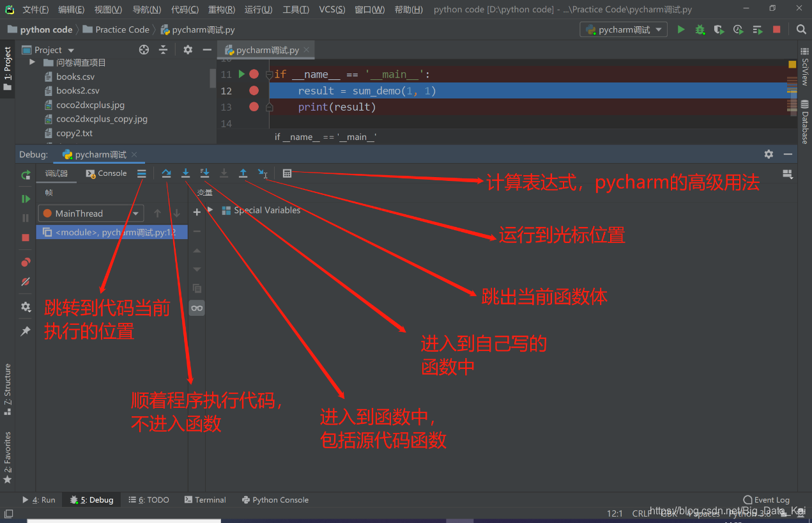Screen dimensions: 812x523
Task: Open the VCS(S) menu
Action: pyautogui.click(x=332, y=10)
